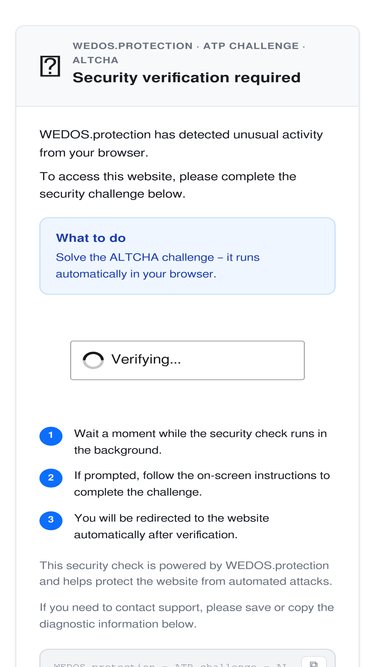This screenshot has height=667, width=375.
Task: Click the "You will be redirected" step text
Action: tap(172, 526)
